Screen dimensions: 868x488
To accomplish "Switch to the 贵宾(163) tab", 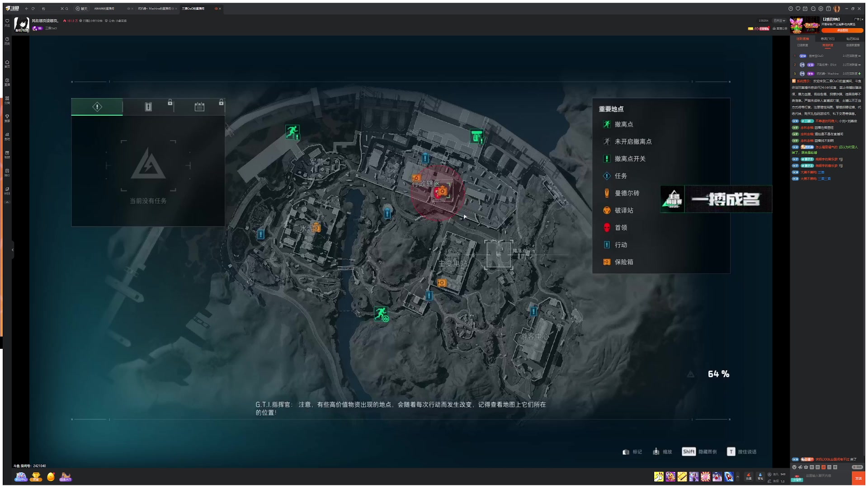I will (828, 39).
